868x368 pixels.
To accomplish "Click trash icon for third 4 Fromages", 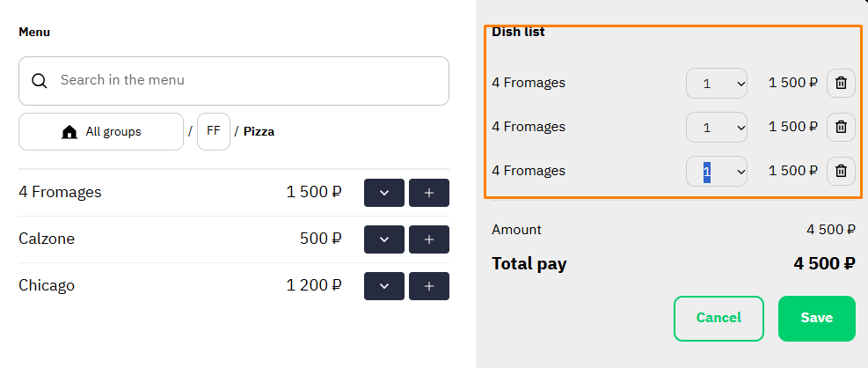I will click(841, 171).
